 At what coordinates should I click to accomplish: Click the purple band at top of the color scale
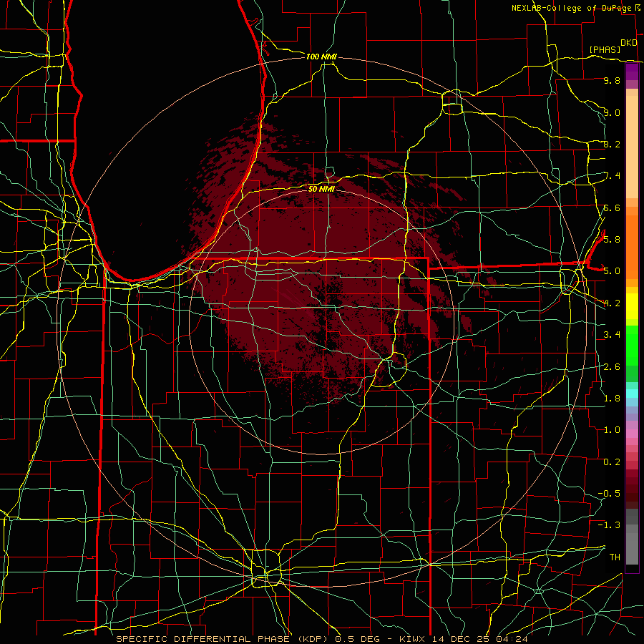click(x=632, y=72)
